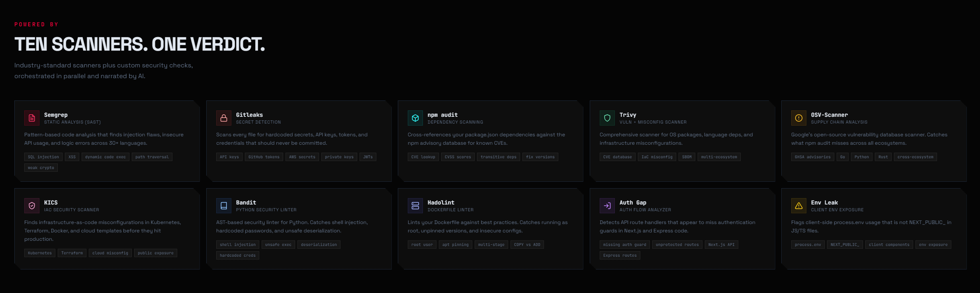Select the GHSA advisories tag
The height and width of the screenshot is (293, 980).
pos(813,157)
